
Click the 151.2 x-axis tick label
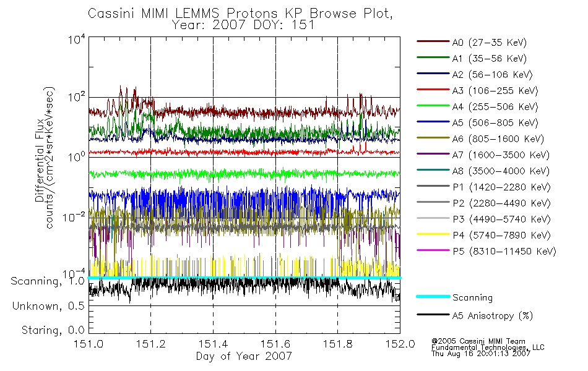click(151, 344)
